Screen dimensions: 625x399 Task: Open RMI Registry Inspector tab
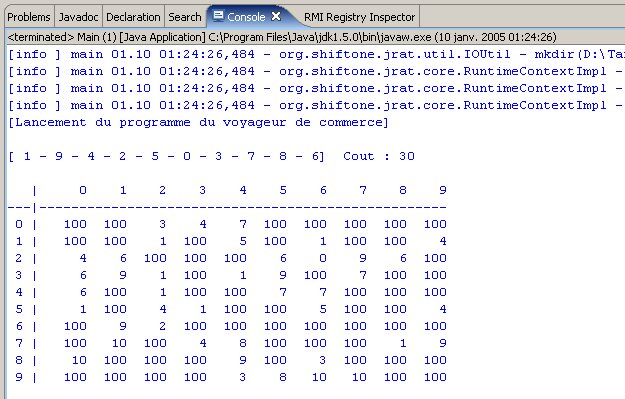(360, 17)
